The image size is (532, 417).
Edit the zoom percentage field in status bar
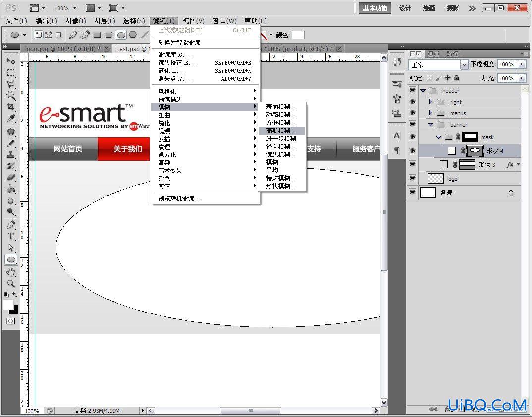[x=32, y=411]
